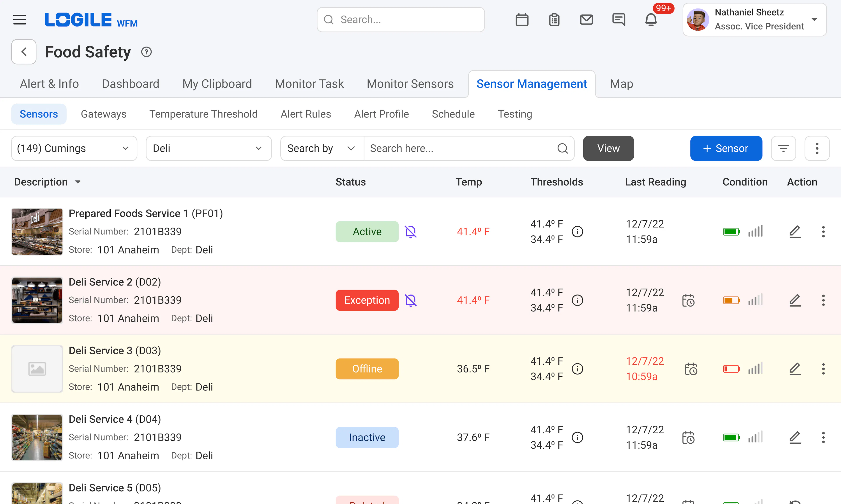Open overflow menu for Deli Service 2 row
841x504 pixels.
pos(824,300)
